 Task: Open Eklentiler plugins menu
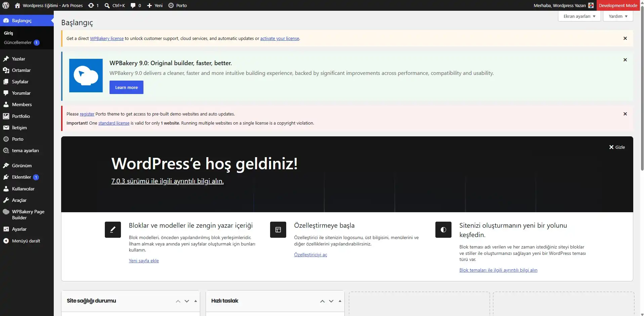pyautogui.click(x=27, y=177)
